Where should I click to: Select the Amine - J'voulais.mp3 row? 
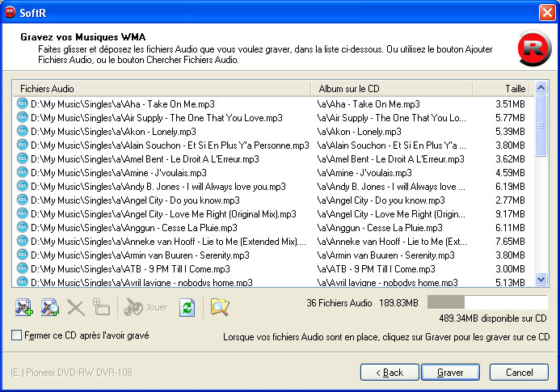[x=274, y=173]
